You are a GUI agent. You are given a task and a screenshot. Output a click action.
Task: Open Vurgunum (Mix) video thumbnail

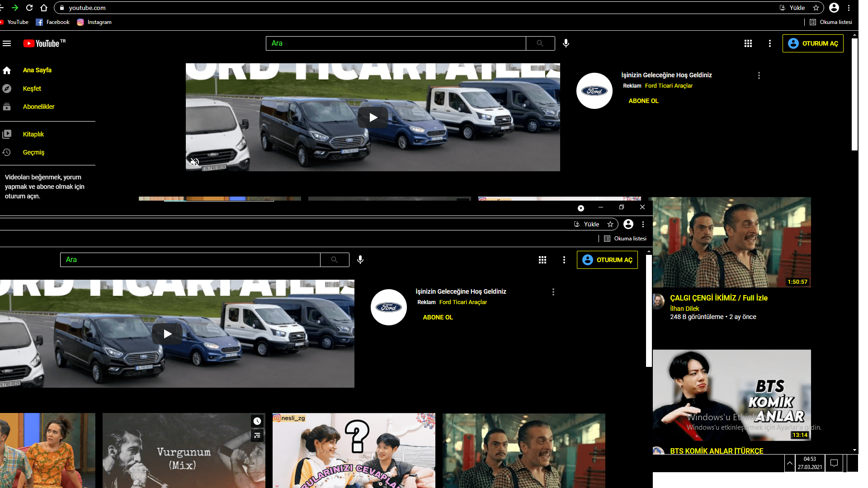pos(184,450)
